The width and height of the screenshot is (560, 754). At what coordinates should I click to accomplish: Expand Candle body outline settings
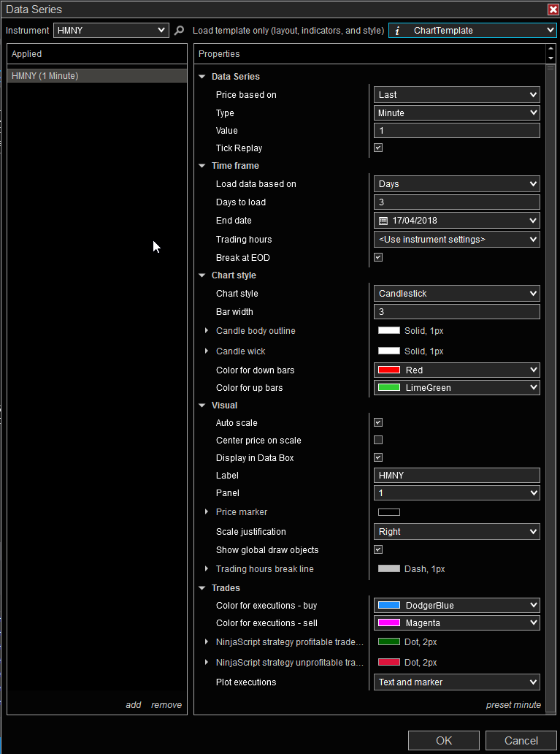point(207,331)
